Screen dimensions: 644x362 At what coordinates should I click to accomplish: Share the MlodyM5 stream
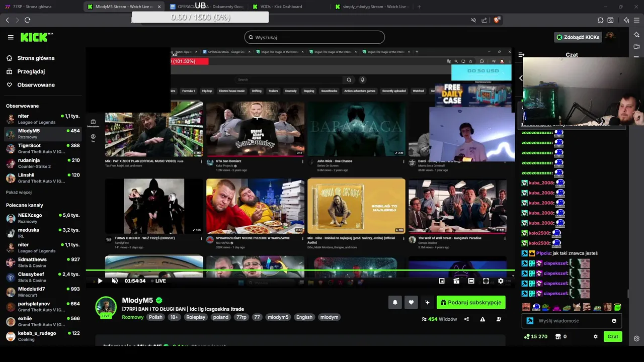click(466, 319)
